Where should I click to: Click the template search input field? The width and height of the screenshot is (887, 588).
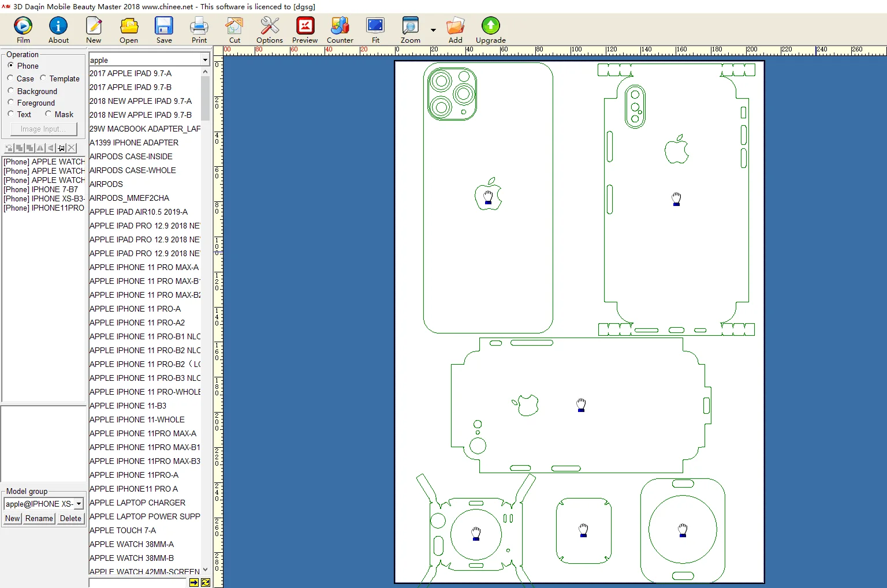[x=137, y=583]
